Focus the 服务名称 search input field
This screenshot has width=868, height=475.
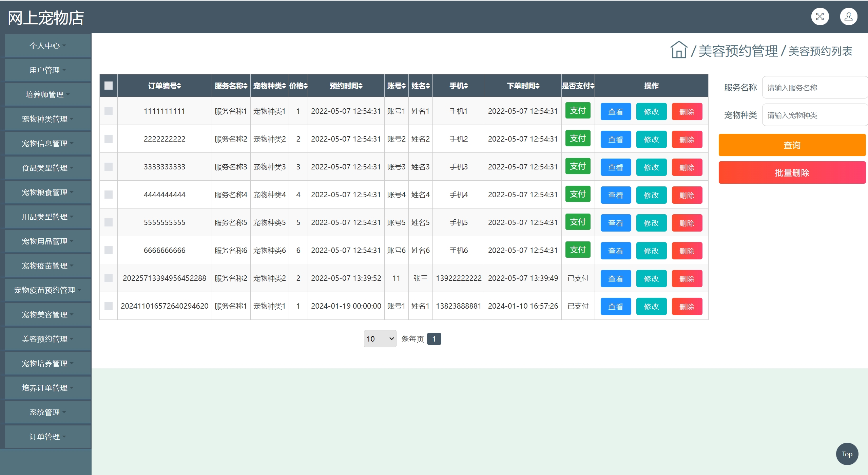[814, 88]
